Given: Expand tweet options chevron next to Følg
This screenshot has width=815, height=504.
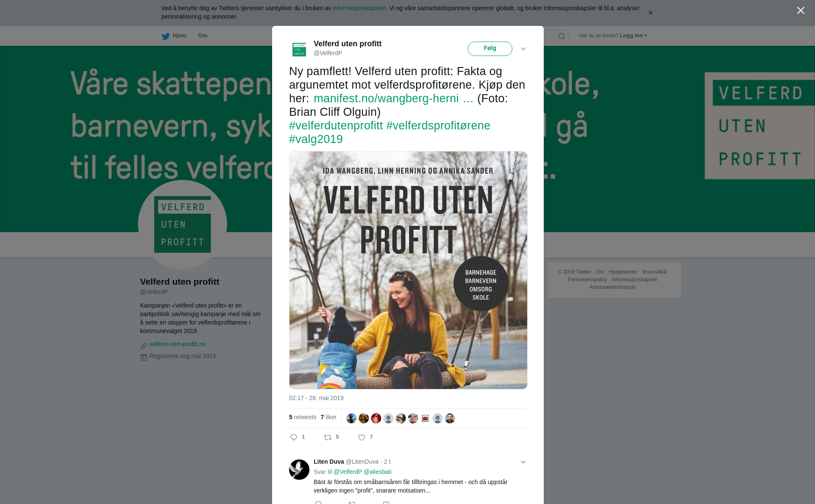Looking at the screenshot, I should [x=523, y=49].
